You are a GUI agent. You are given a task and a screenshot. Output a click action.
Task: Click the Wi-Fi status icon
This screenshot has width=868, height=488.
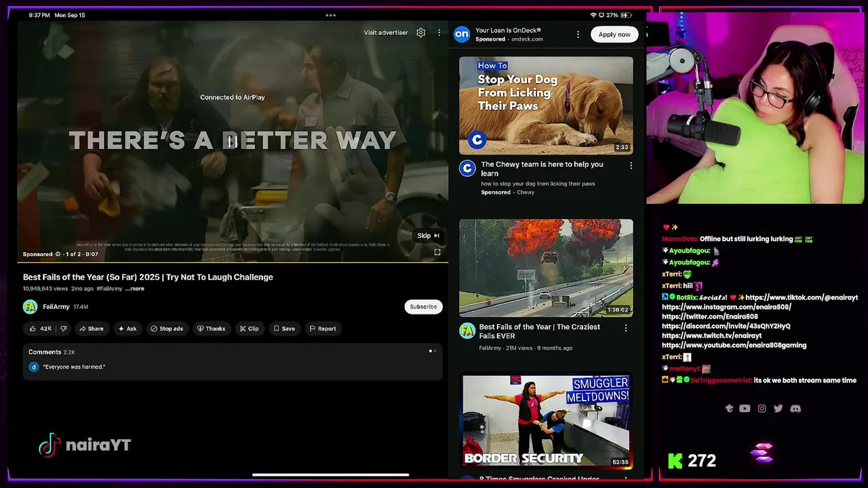(593, 15)
